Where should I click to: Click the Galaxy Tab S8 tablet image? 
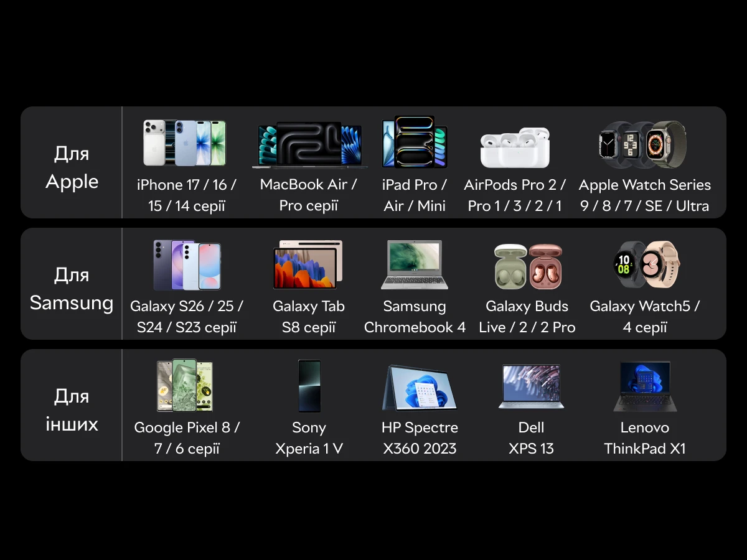(x=308, y=264)
